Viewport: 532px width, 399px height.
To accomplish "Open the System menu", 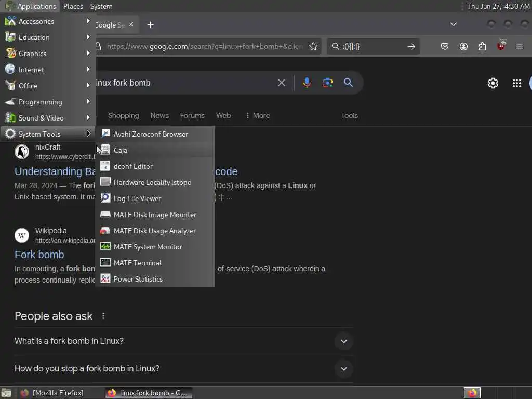I will point(101,6).
